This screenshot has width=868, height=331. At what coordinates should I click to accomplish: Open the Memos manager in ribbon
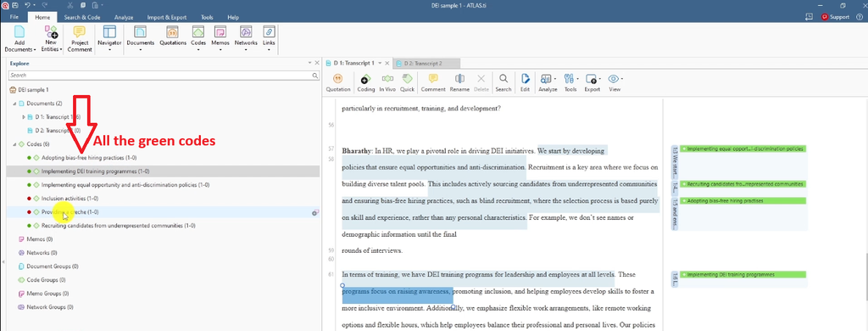(x=220, y=38)
